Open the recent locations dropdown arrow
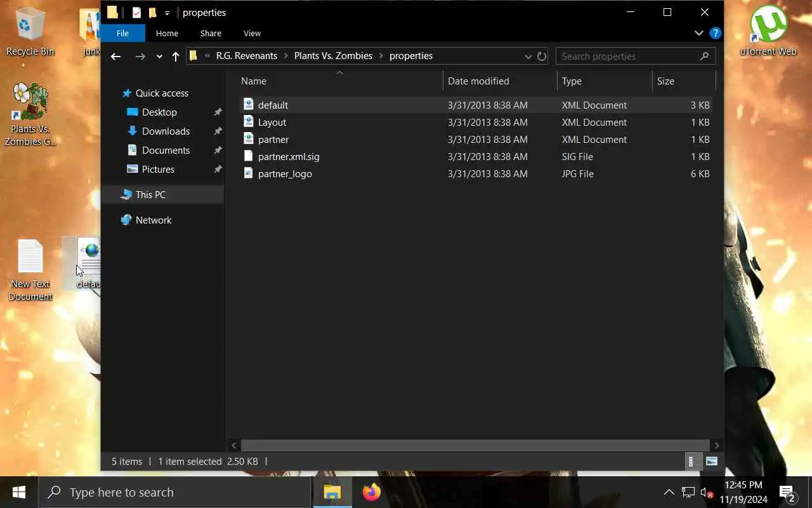The height and width of the screenshot is (508, 812). pyautogui.click(x=159, y=57)
